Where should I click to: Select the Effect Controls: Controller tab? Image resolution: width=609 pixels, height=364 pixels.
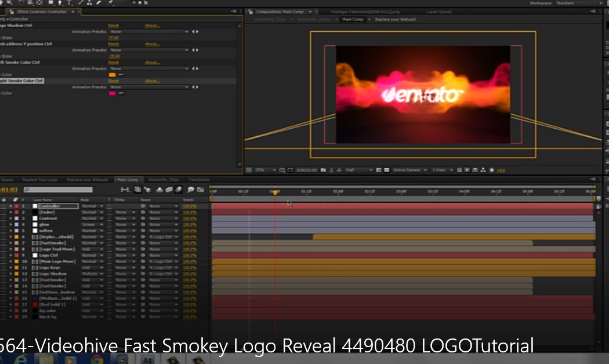coord(42,12)
